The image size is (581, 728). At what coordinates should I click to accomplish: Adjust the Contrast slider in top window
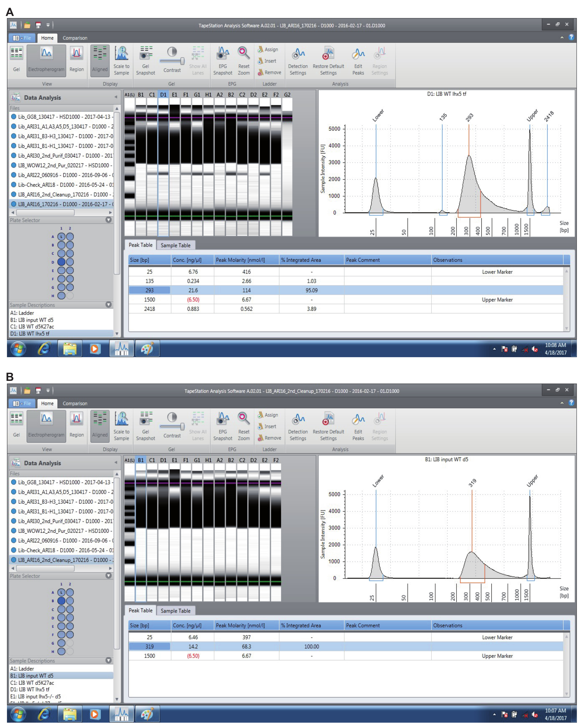point(182,61)
